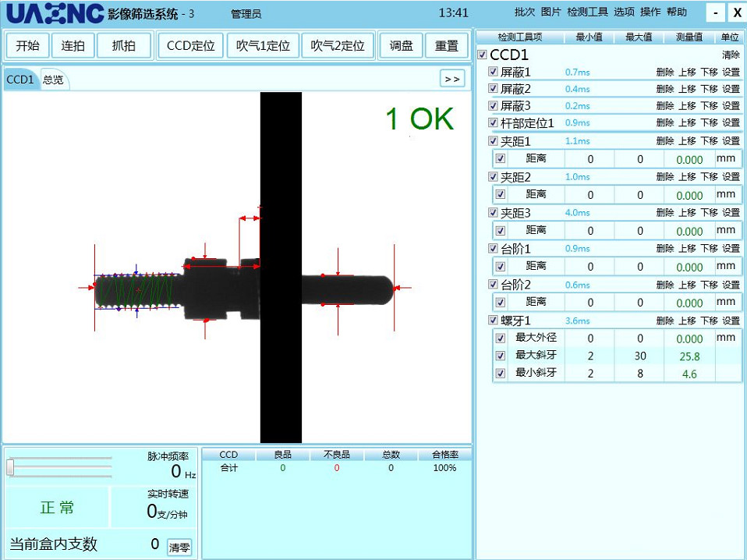This screenshot has width=747, height=560.
Task: Open the 批次 menu
Action: [x=525, y=12]
